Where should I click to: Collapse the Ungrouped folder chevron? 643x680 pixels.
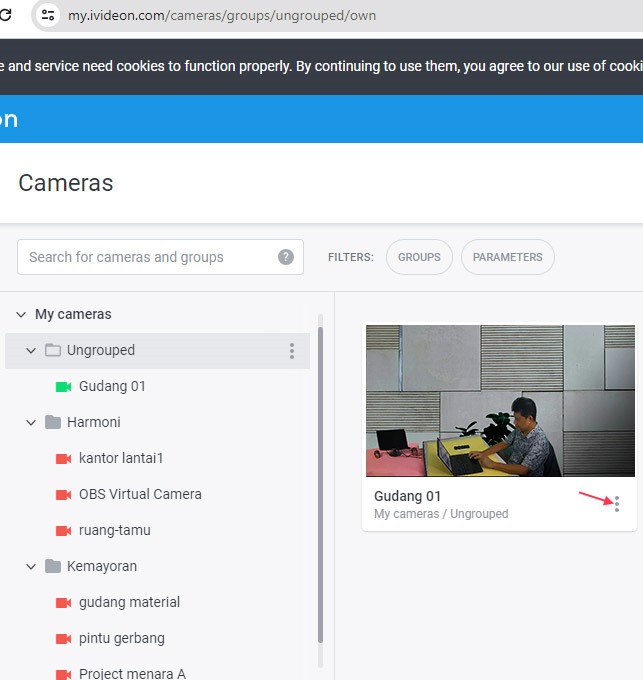pyautogui.click(x=31, y=350)
